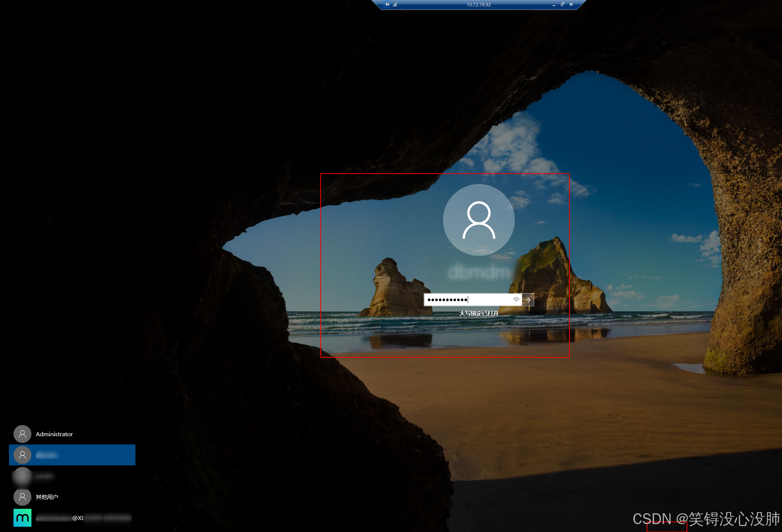Minimize the remote desktop session
This screenshot has height=532, width=782.
(x=554, y=5)
